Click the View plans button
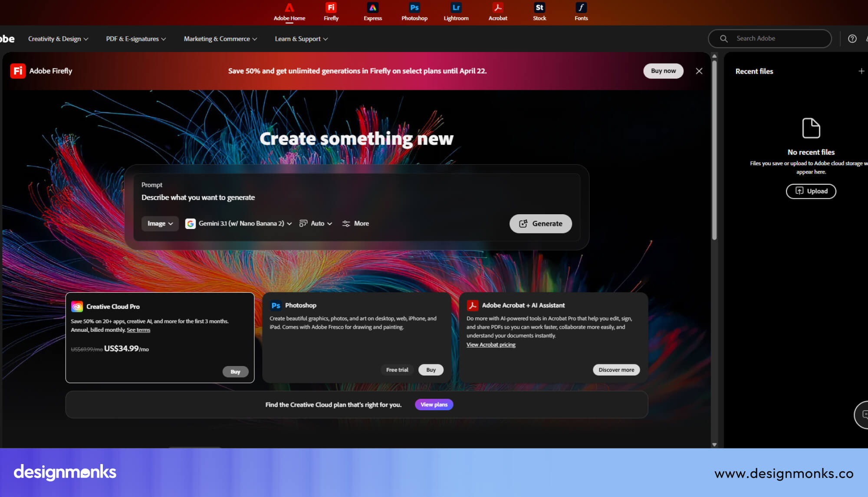 coord(434,405)
